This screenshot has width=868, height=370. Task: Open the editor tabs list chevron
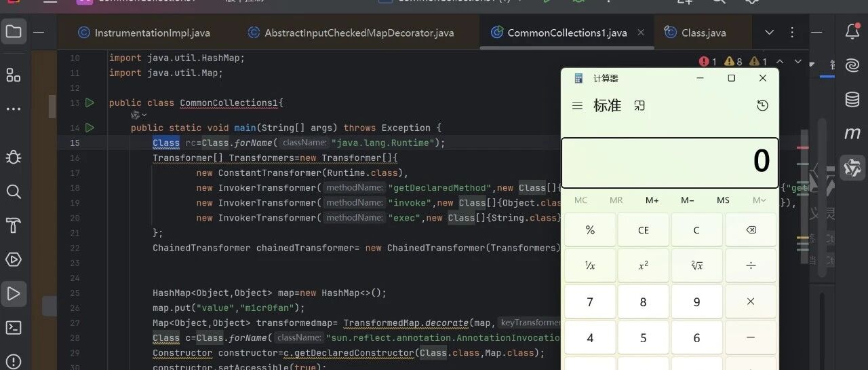pos(769,33)
